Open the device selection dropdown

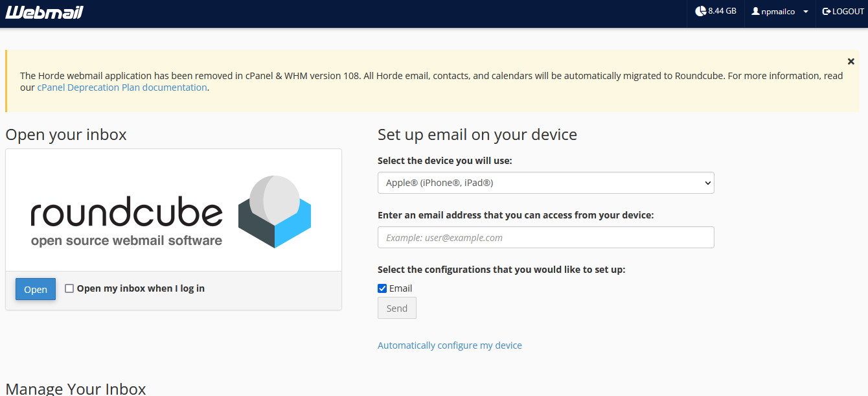[x=546, y=183]
